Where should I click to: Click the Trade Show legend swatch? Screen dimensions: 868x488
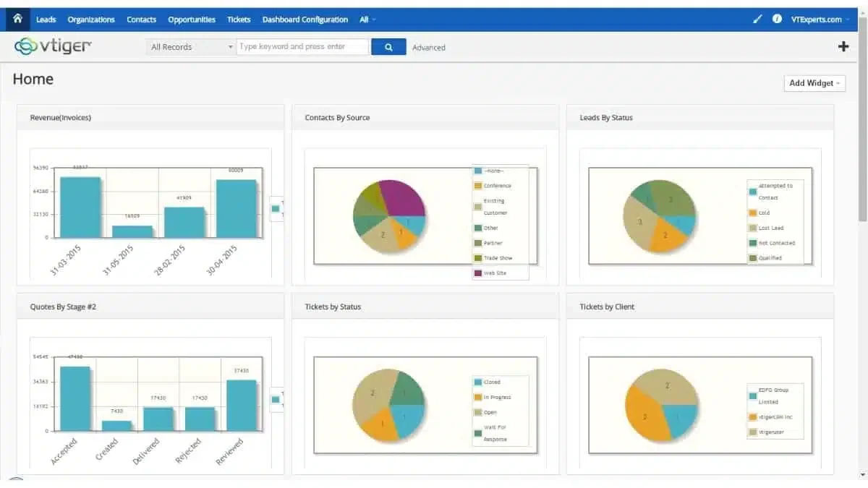tap(478, 258)
